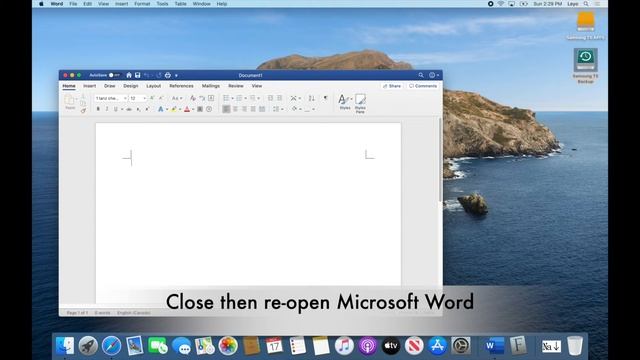This screenshot has height=360, width=640.
Task: Sort text with the A-Z sort icon
Action: pos(311,98)
